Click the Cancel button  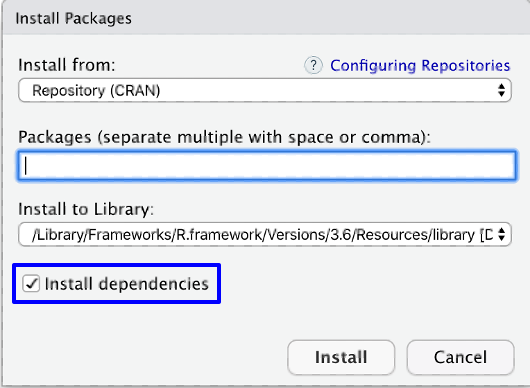[460, 357]
